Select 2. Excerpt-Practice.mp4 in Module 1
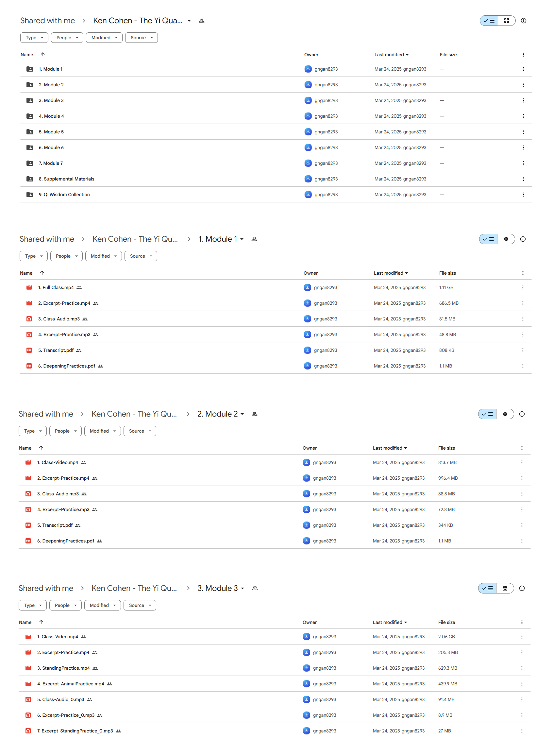The image size is (553, 756). point(276,303)
